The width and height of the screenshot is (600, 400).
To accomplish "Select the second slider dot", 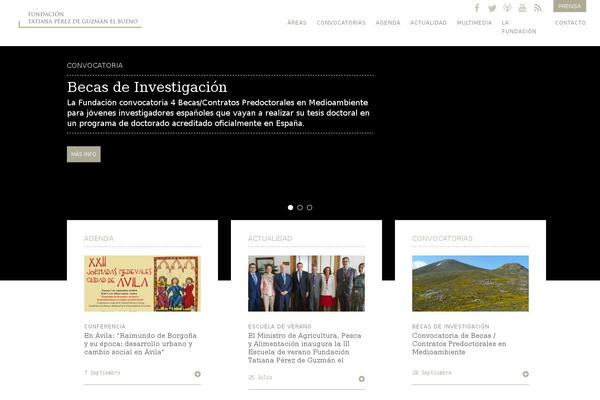I will click(300, 207).
